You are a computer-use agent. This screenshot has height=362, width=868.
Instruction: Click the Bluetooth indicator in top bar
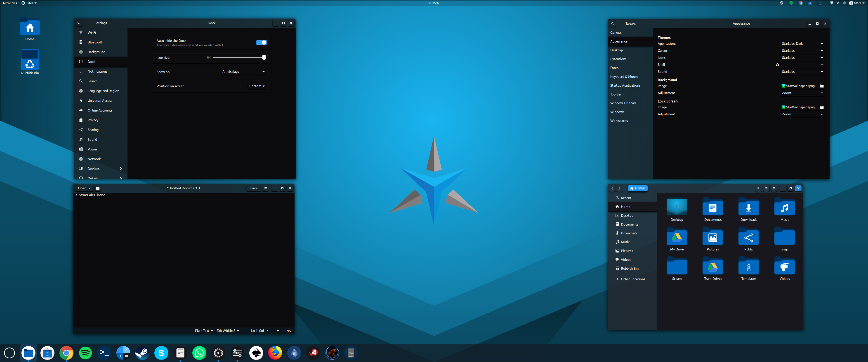point(838,3)
